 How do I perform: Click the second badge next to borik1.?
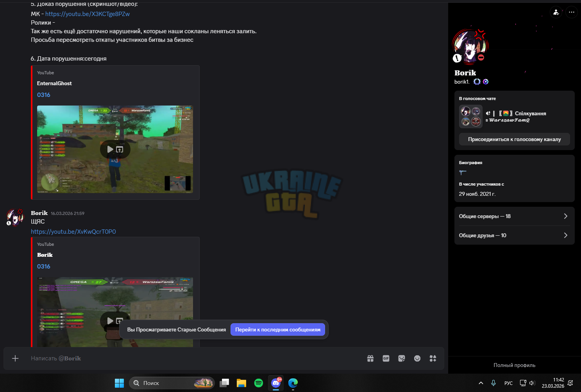[486, 82]
